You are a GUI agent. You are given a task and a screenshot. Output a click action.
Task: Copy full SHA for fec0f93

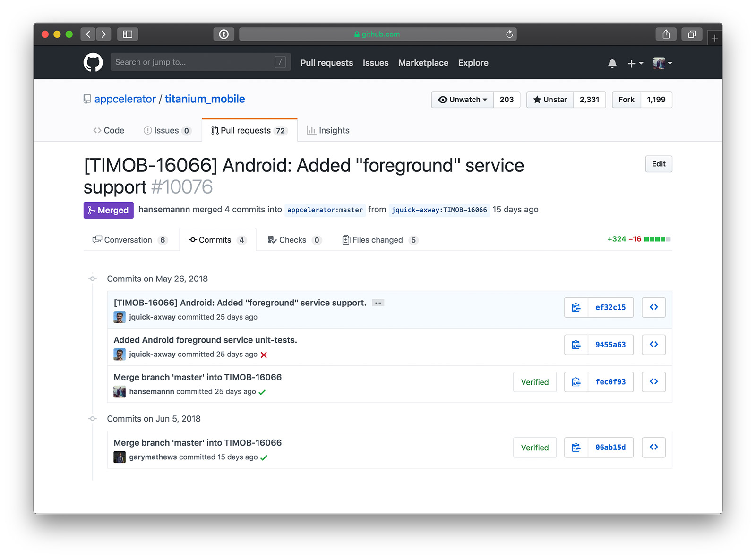click(x=576, y=382)
